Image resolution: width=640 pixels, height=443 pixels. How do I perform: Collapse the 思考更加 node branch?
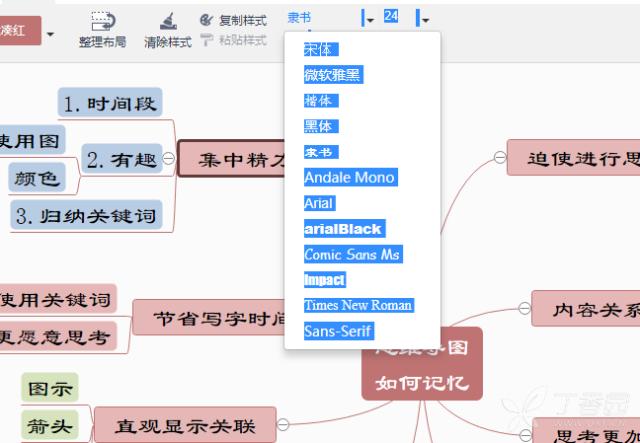tap(526, 435)
